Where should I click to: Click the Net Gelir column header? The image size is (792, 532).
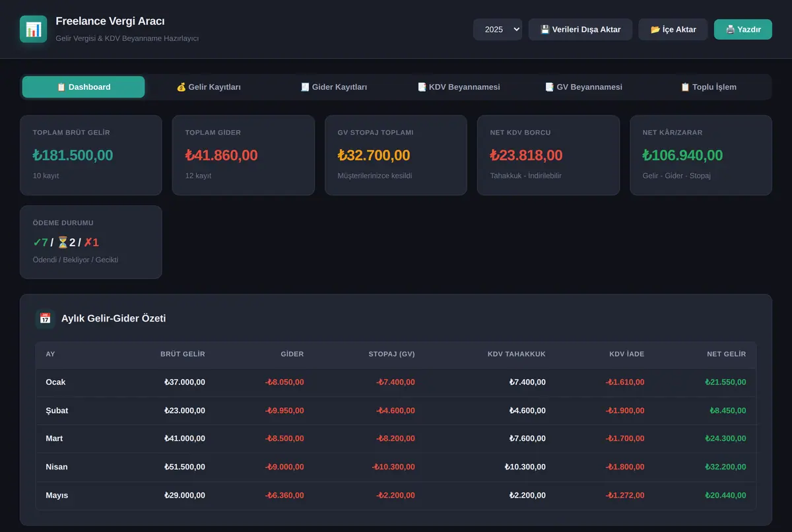727,354
